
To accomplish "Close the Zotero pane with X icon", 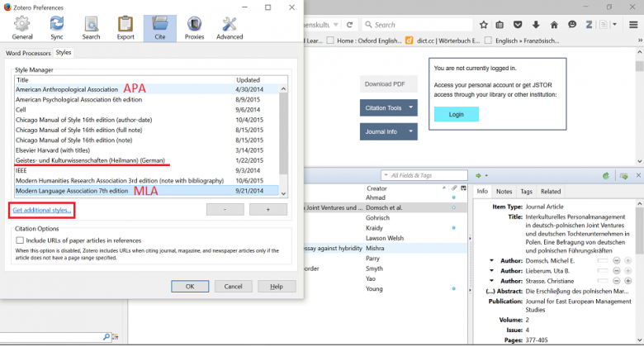I will coord(638,175).
